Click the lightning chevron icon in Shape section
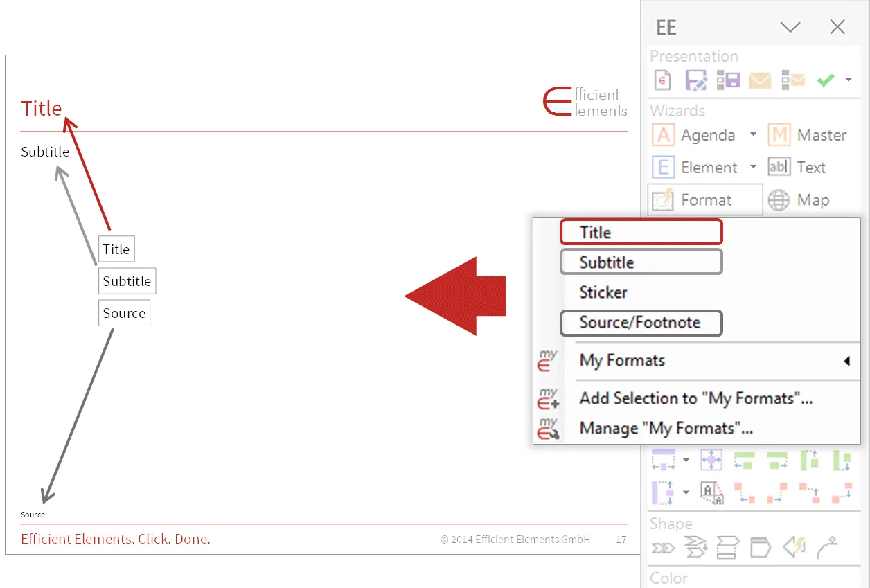The image size is (870, 588). coord(795,547)
